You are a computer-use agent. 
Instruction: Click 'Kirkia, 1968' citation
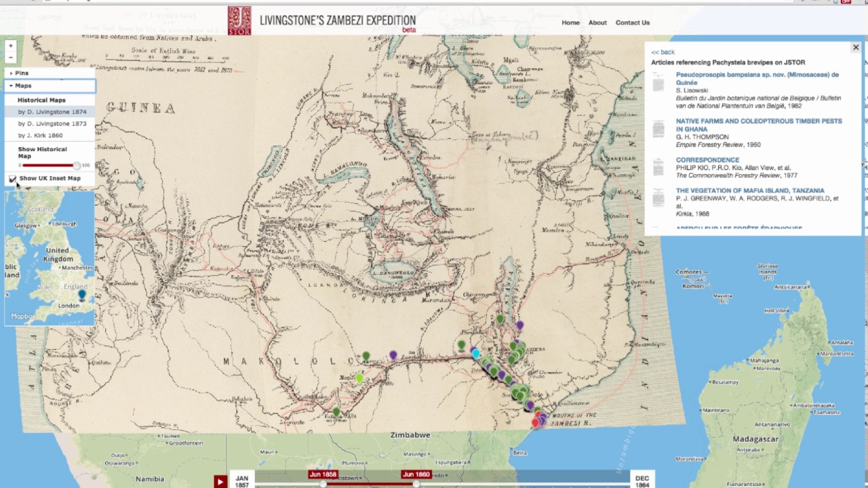[692, 214]
